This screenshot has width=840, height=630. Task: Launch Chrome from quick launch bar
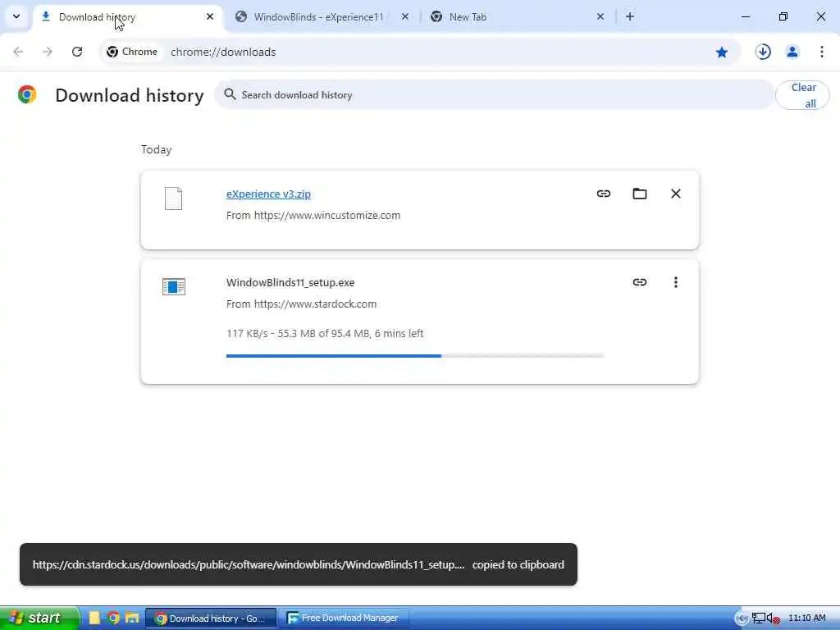tap(113, 618)
